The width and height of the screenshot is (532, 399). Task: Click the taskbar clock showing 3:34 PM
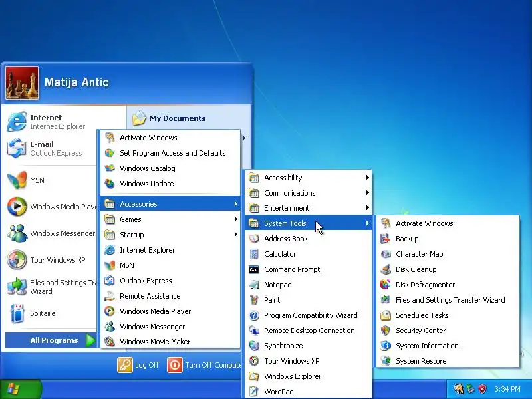pos(507,389)
